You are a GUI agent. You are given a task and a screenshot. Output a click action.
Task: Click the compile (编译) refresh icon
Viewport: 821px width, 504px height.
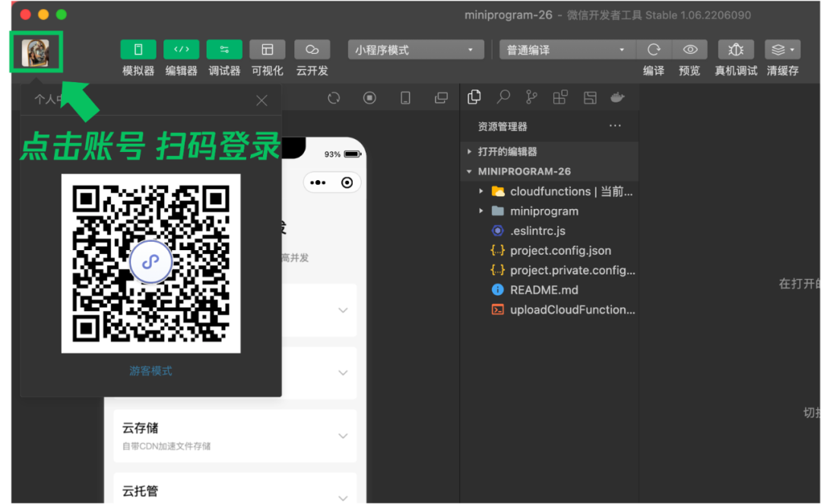click(x=654, y=49)
